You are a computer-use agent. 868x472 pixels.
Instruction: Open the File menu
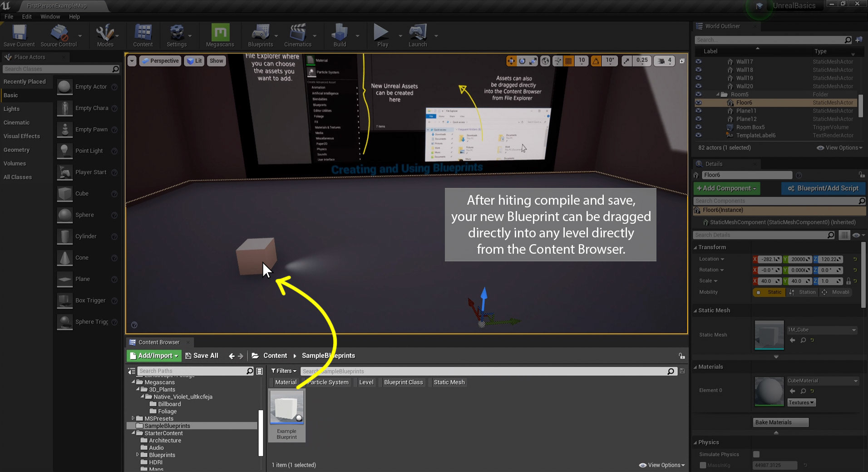(9, 17)
